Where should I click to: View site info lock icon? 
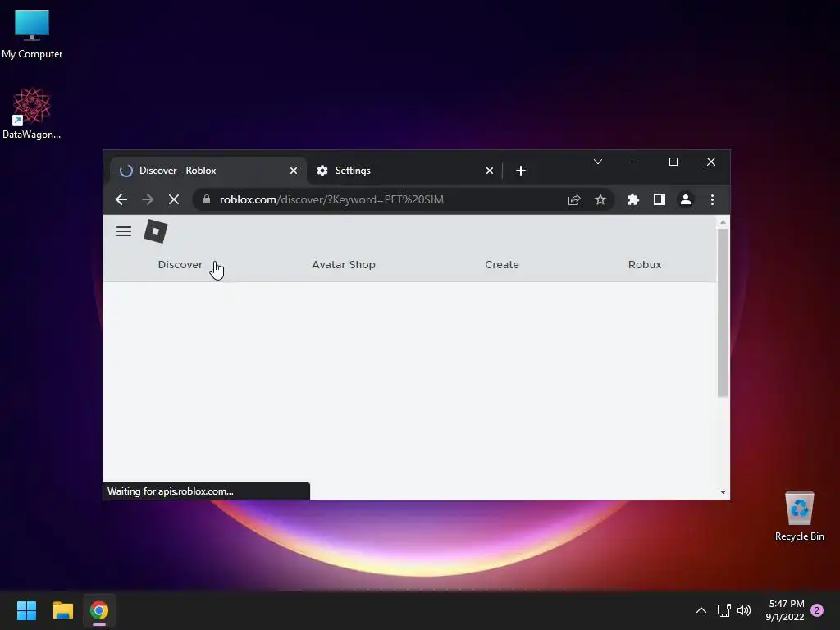point(206,199)
